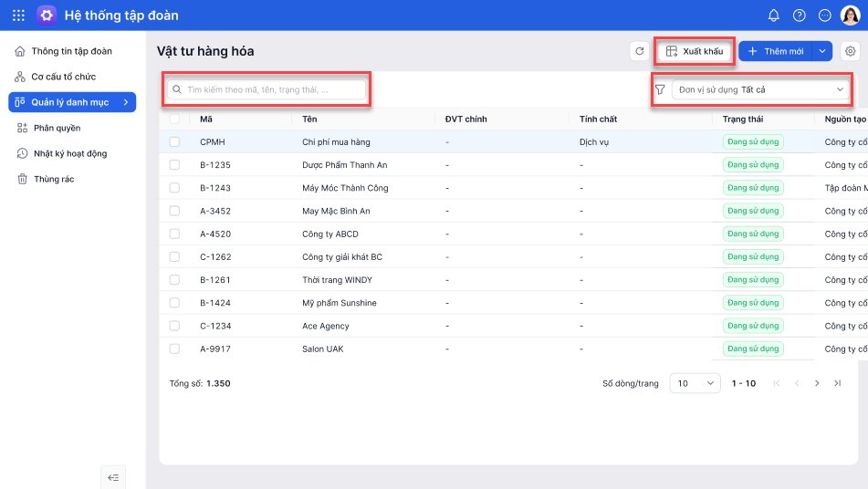
Task: Click the Xuất khẩu export button
Action: pos(695,52)
